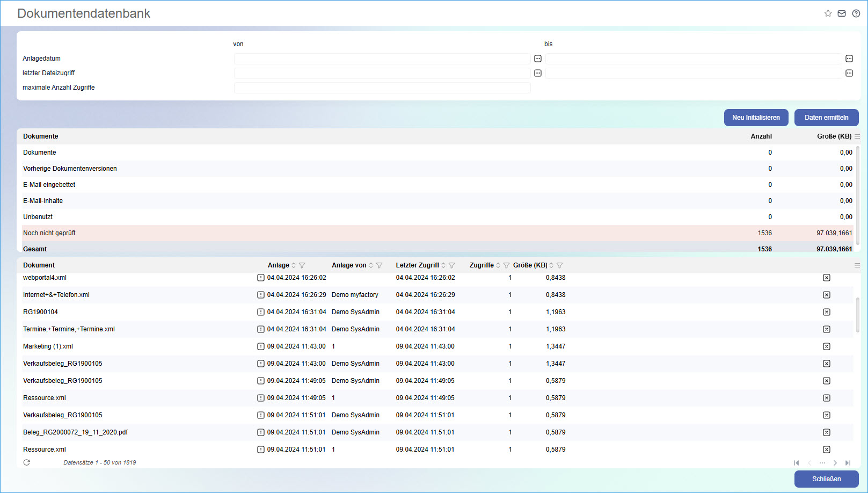
Task: Click info icon for RG1900104 row
Action: [261, 312]
